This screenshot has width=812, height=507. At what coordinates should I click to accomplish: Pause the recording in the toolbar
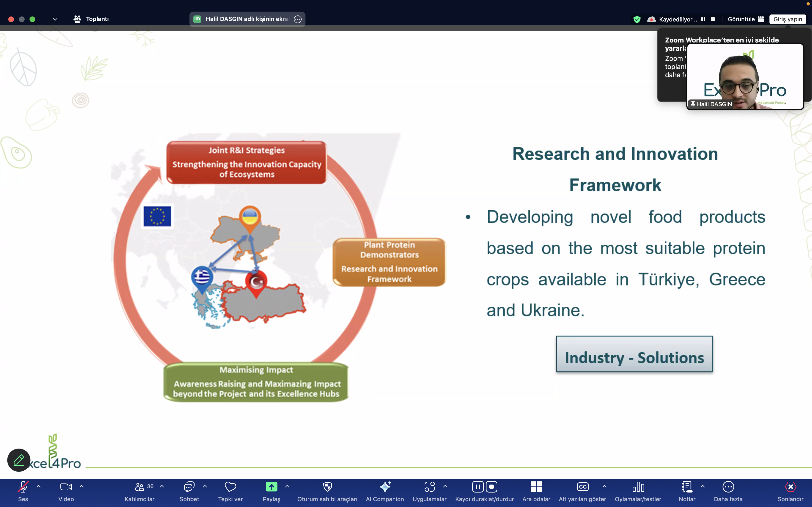click(478, 486)
